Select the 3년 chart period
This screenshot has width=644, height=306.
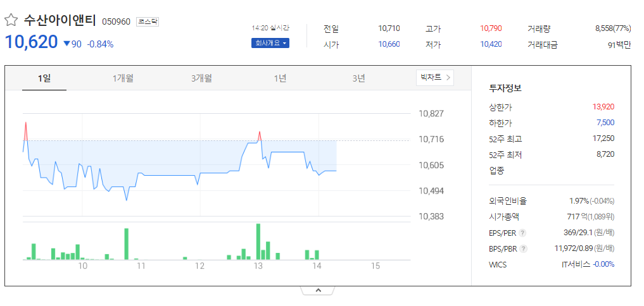358,78
